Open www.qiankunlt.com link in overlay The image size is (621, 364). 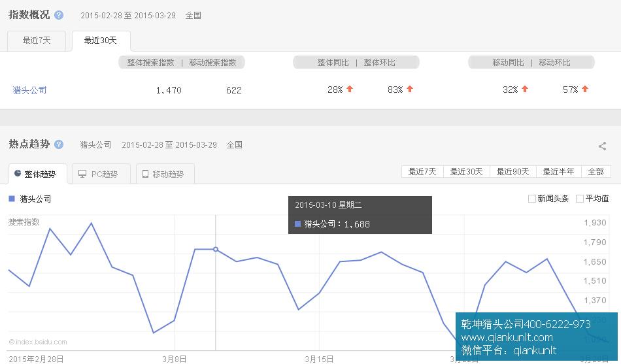click(507, 337)
